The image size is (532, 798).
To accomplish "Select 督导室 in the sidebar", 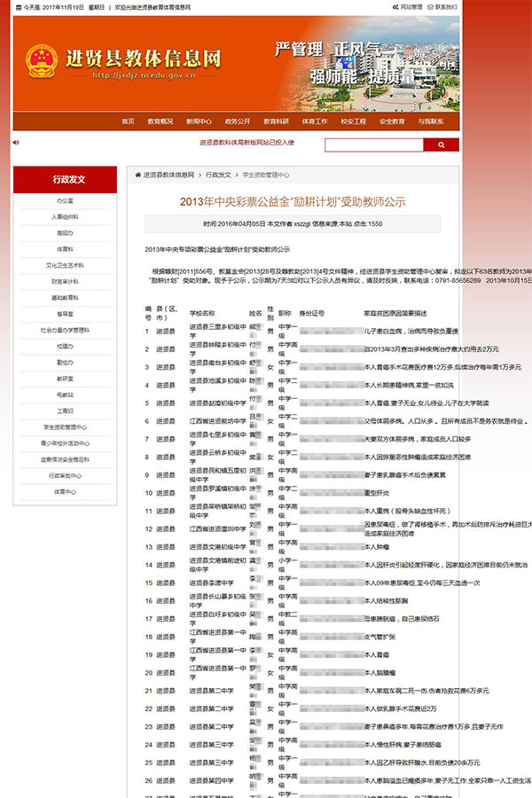I will 65,314.
